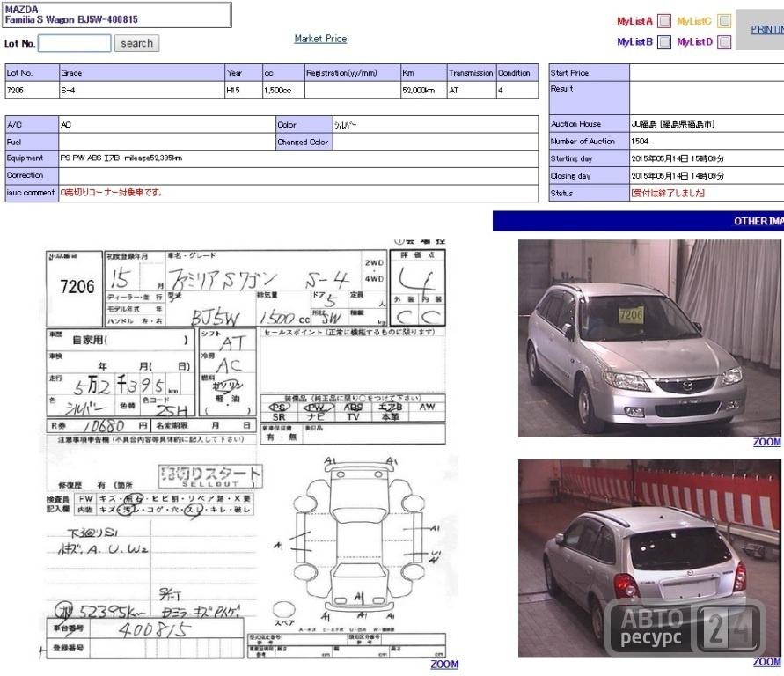
Task: Select the 52,000km value
Action: point(419,90)
